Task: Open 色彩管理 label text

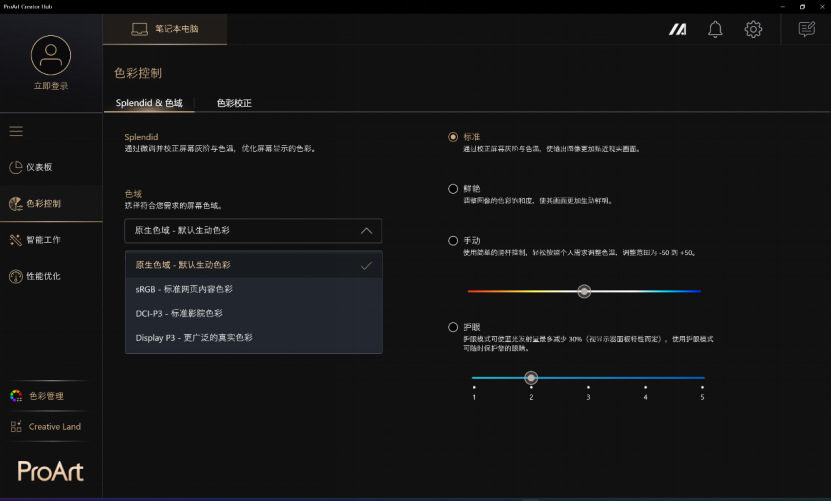Action: (47, 396)
